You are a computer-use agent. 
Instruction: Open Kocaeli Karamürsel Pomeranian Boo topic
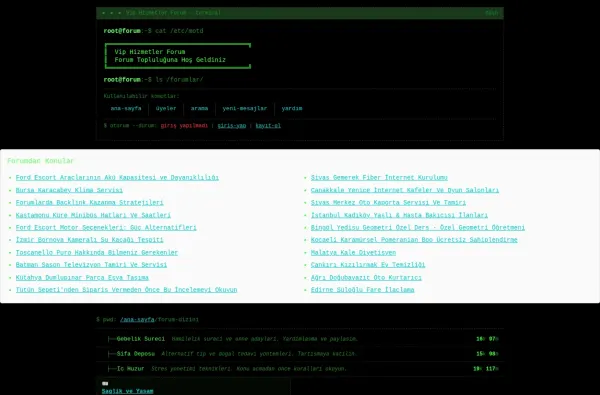coord(414,240)
